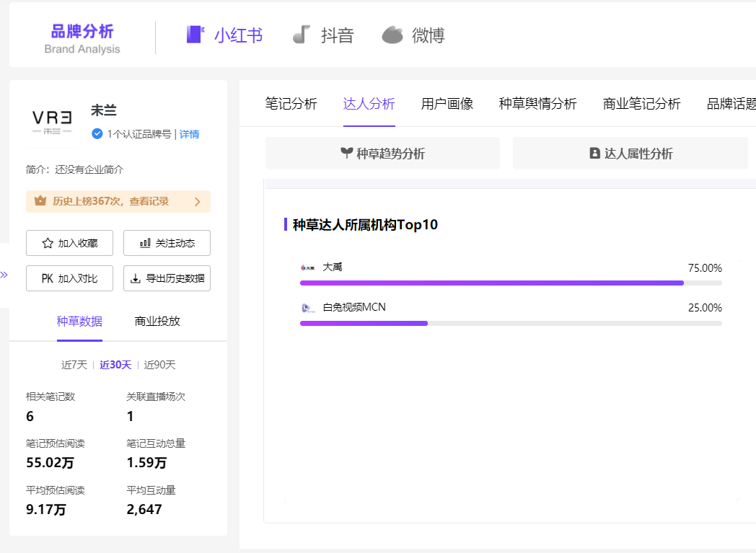Screen dimensions: 756x553
Task: Switch to 微博 platform tab
Action: pyautogui.click(x=413, y=35)
